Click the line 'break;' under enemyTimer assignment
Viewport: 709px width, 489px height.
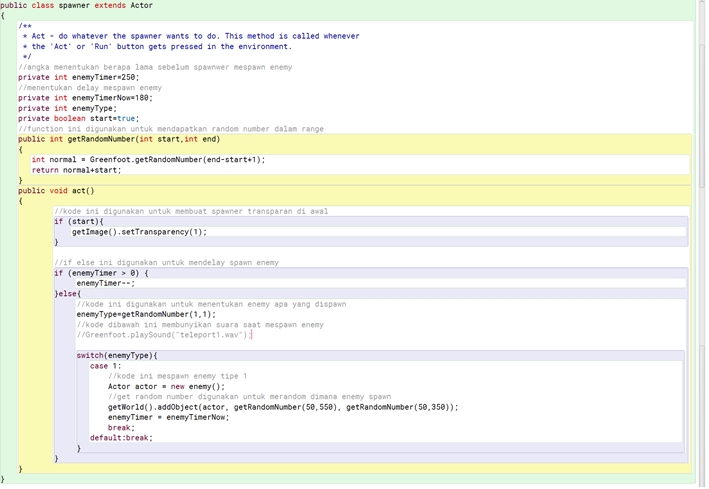[121, 427]
